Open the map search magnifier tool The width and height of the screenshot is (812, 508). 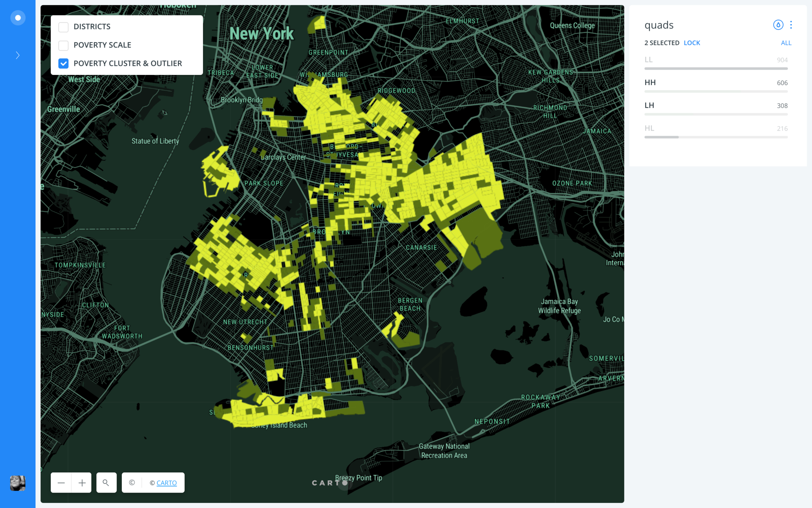click(106, 482)
